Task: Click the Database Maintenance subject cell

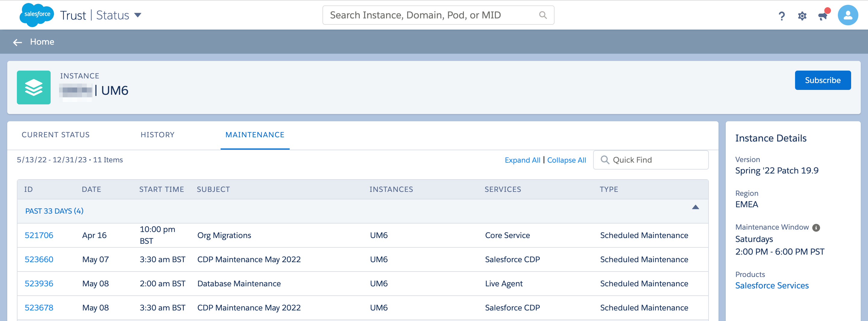Action: (x=239, y=284)
